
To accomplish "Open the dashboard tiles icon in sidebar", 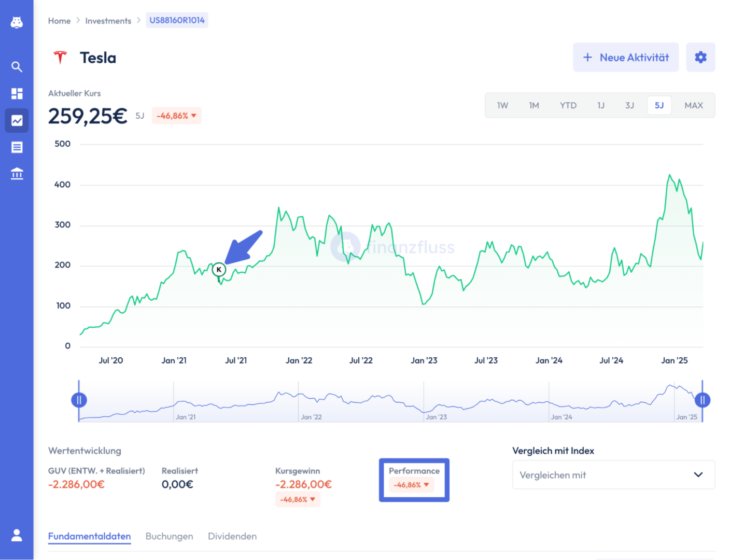I will [x=17, y=93].
